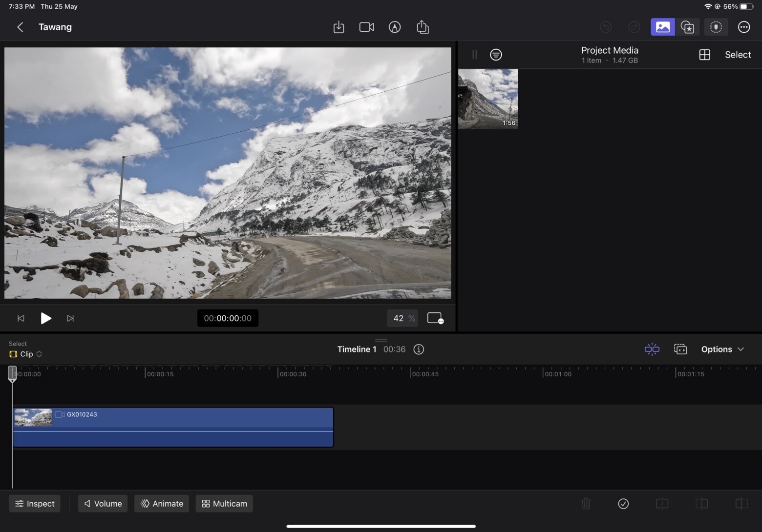Image resolution: width=762 pixels, height=532 pixels.
Task: Open the effects and titles browser icon
Action: tap(688, 27)
